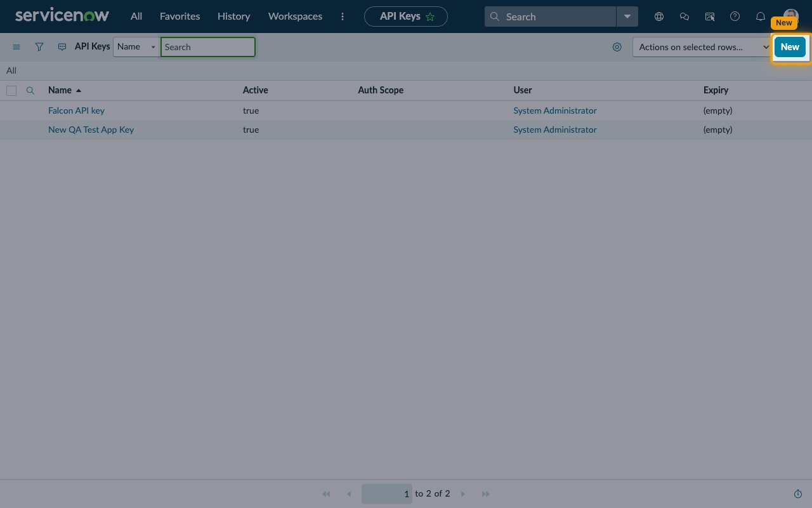Click the API Keys favorite star
The height and width of the screenshot is (508, 812).
[x=430, y=17]
